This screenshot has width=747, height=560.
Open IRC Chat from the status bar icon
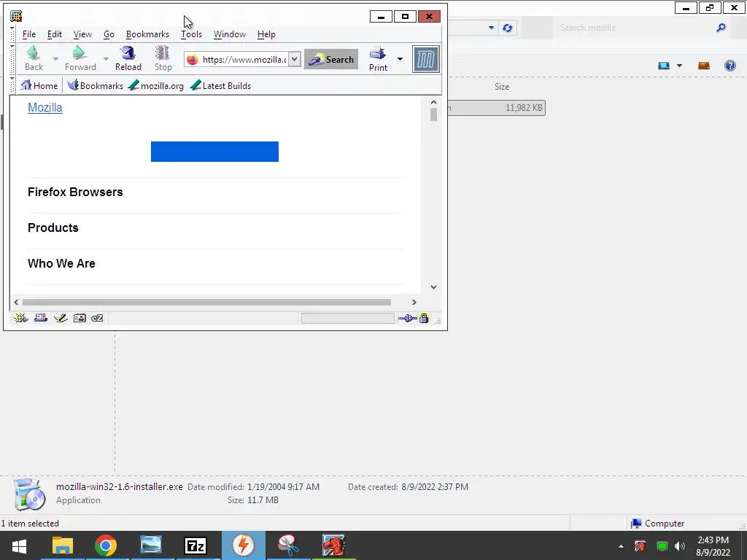[97, 318]
